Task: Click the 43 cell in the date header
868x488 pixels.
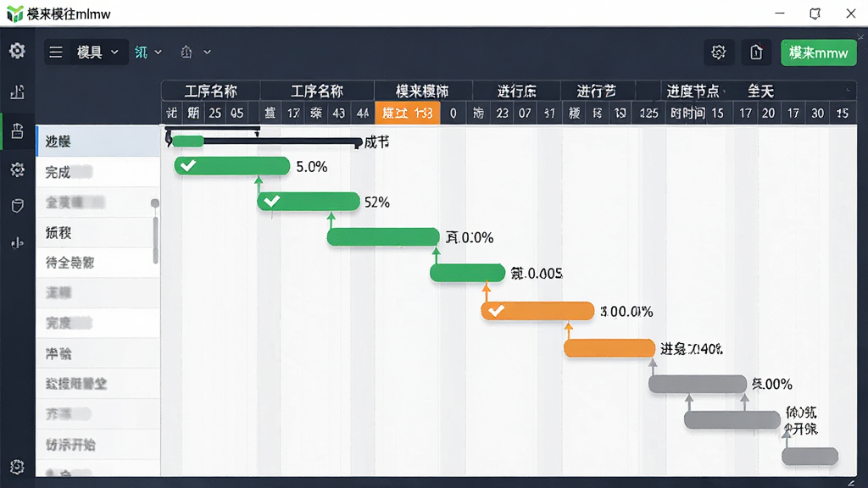Action: [x=338, y=114]
